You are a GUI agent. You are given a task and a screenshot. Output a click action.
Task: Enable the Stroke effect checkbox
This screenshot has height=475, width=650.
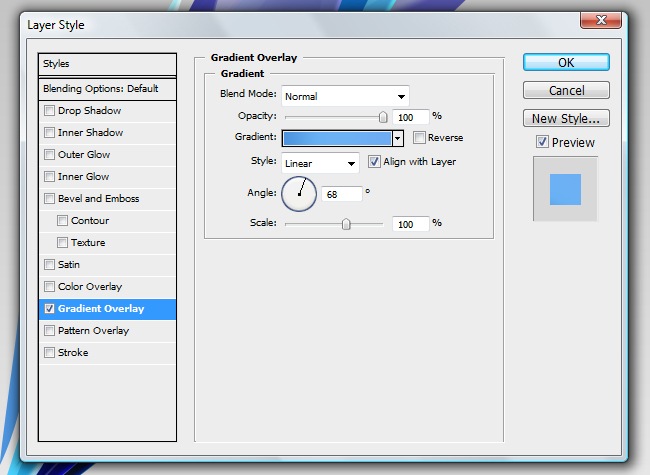(50, 353)
